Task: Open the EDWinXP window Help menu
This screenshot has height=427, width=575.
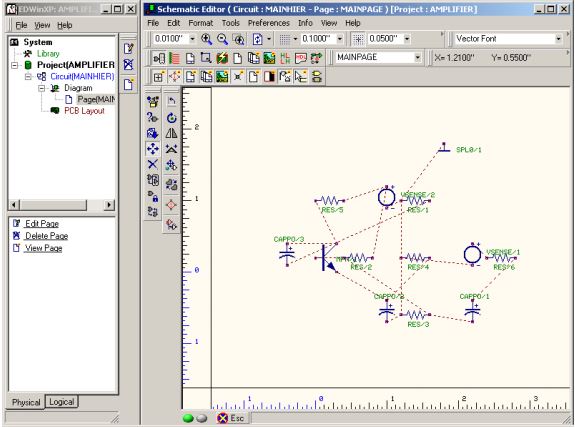Action: point(65,25)
